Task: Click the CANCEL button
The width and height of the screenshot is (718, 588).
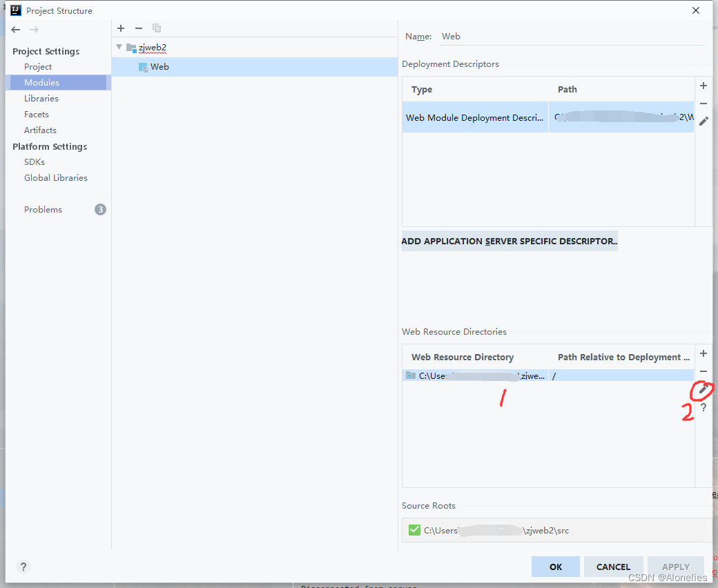Action: pos(613,567)
